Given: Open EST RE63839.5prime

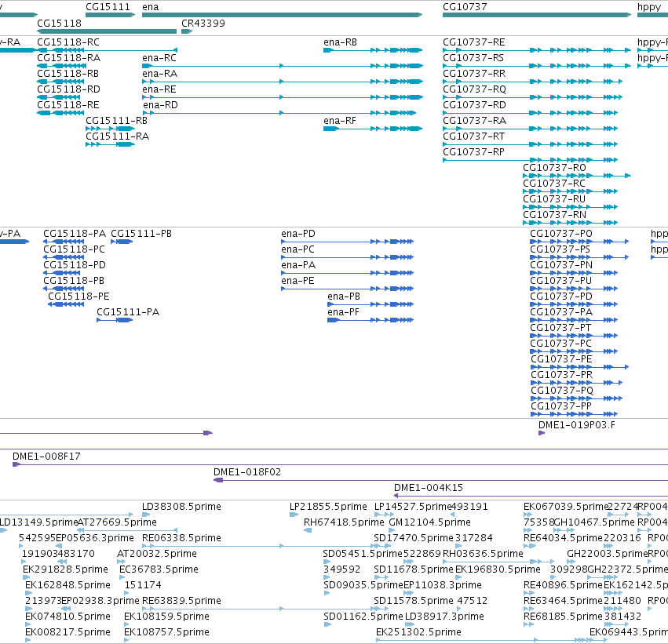Looking at the screenshot, I should click(x=181, y=601).
